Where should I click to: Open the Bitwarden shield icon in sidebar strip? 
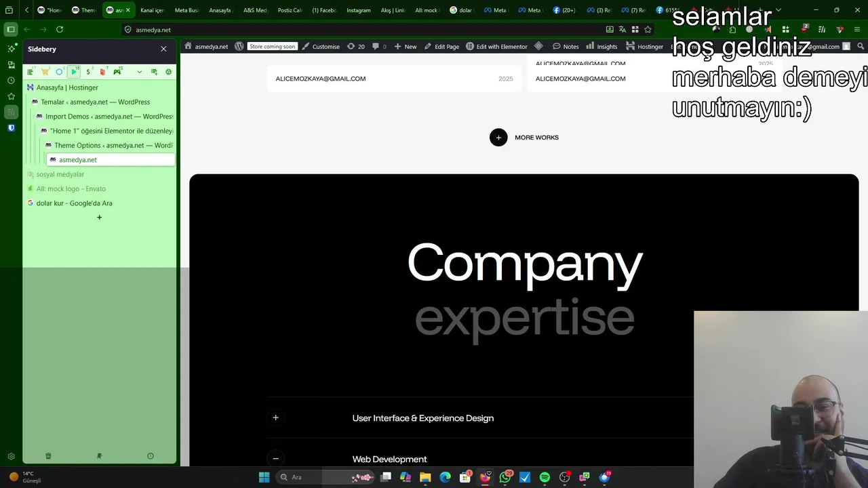[11, 127]
